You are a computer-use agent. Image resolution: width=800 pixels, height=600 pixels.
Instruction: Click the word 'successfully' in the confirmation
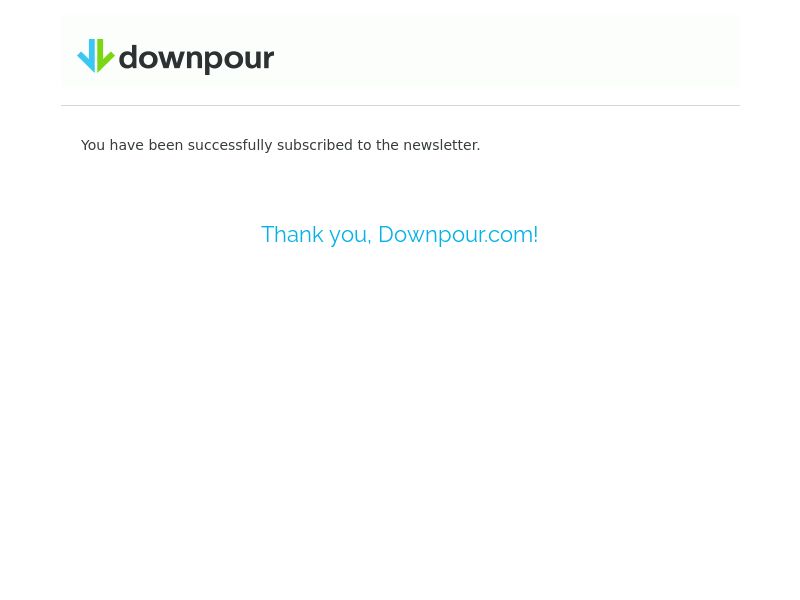pos(230,145)
